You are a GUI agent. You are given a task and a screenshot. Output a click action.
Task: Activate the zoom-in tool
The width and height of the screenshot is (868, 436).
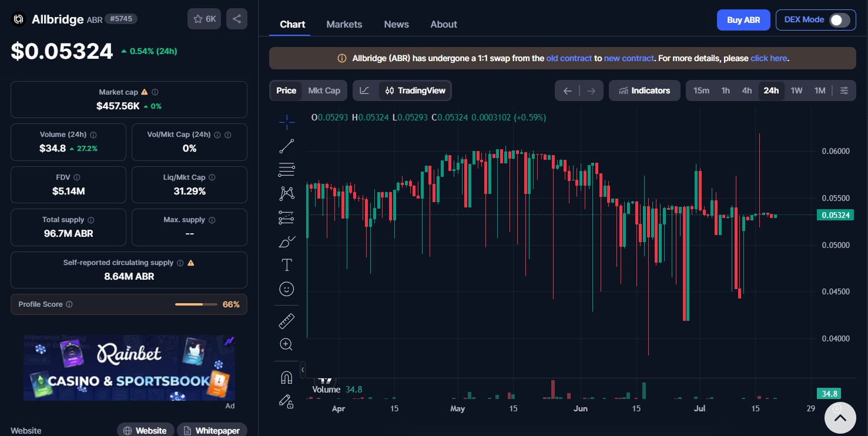pyautogui.click(x=287, y=345)
